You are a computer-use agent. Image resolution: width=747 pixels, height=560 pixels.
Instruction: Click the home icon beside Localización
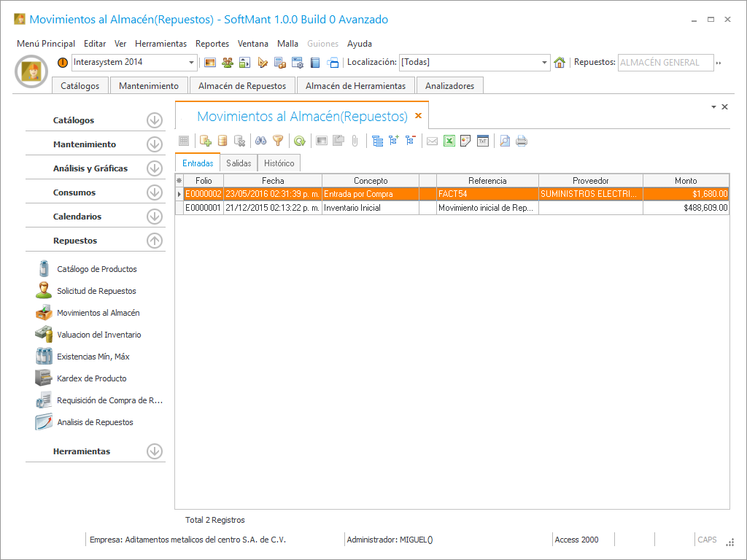click(x=560, y=63)
